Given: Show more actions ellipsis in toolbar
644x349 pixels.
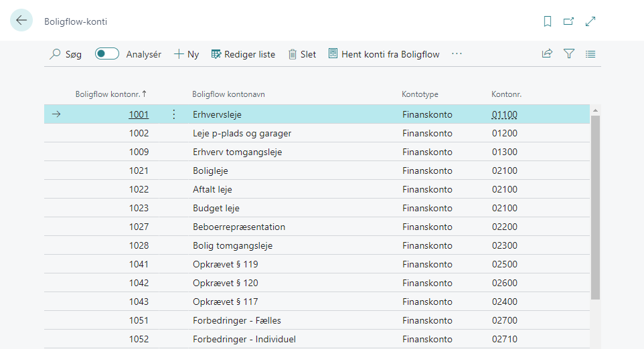Looking at the screenshot, I should [x=457, y=53].
